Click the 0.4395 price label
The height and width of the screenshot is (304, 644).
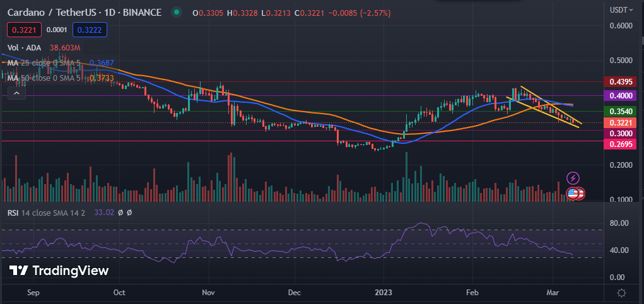point(620,82)
